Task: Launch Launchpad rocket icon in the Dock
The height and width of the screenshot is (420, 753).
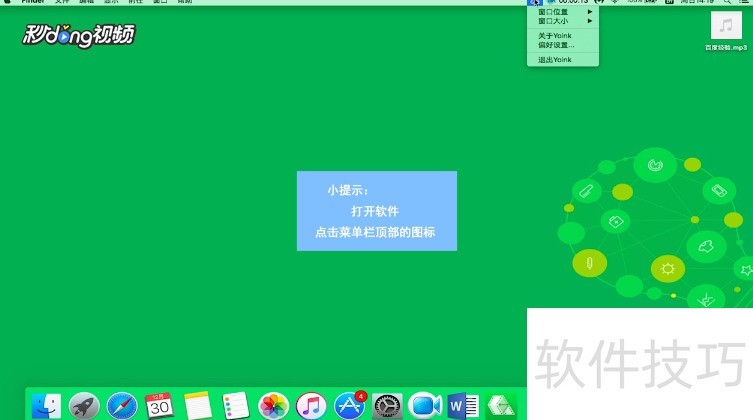Action: (x=84, y=406)
